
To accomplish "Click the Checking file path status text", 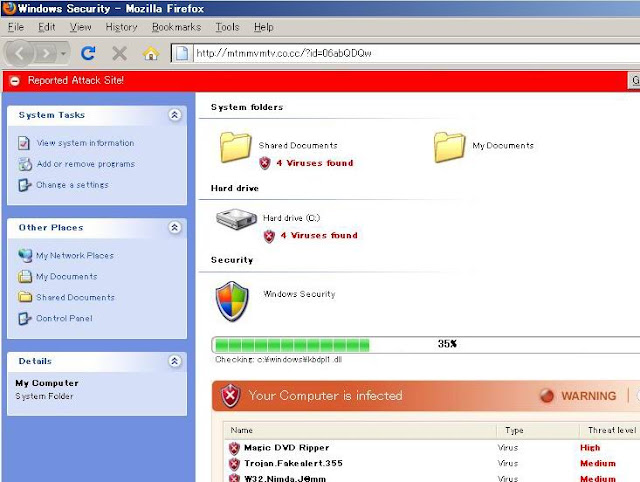I will (278, 360).
